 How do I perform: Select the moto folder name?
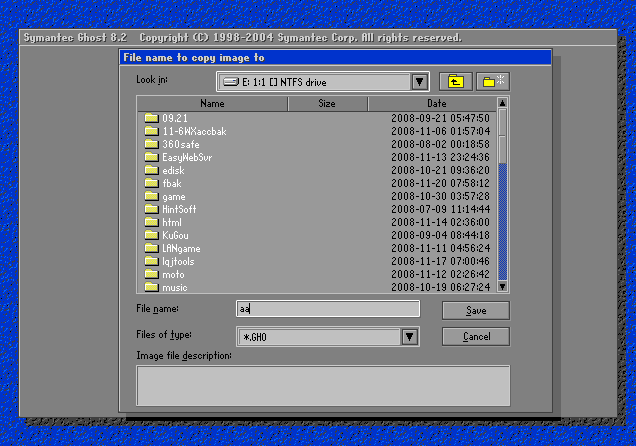(x=173, y=274)
